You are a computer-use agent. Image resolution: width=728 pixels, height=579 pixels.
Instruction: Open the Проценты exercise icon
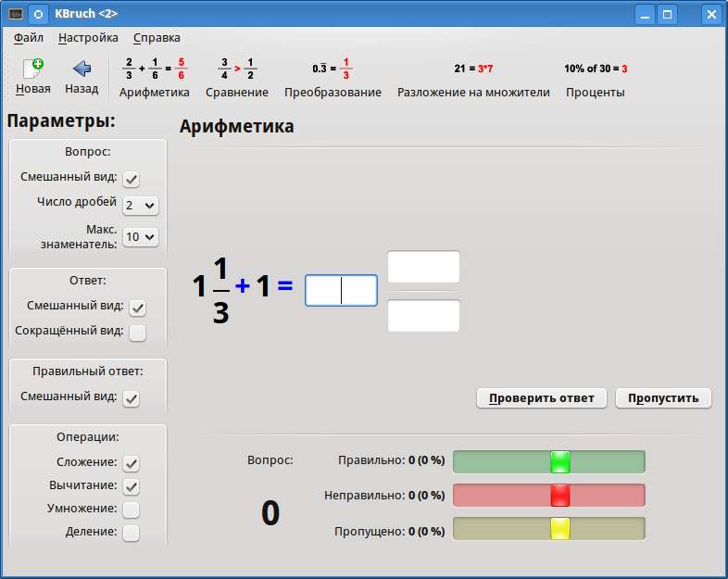(x=596, y=69)
